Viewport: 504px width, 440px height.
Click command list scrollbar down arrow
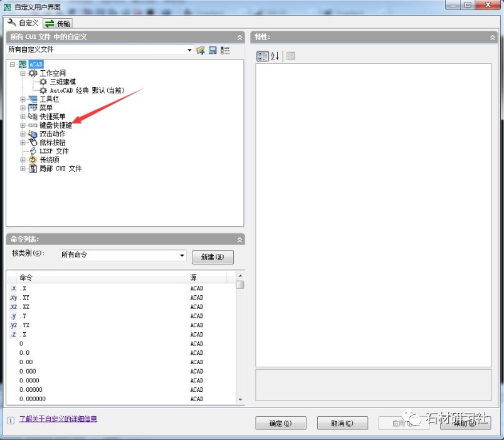pyautogui.click(x=240, y=399)
